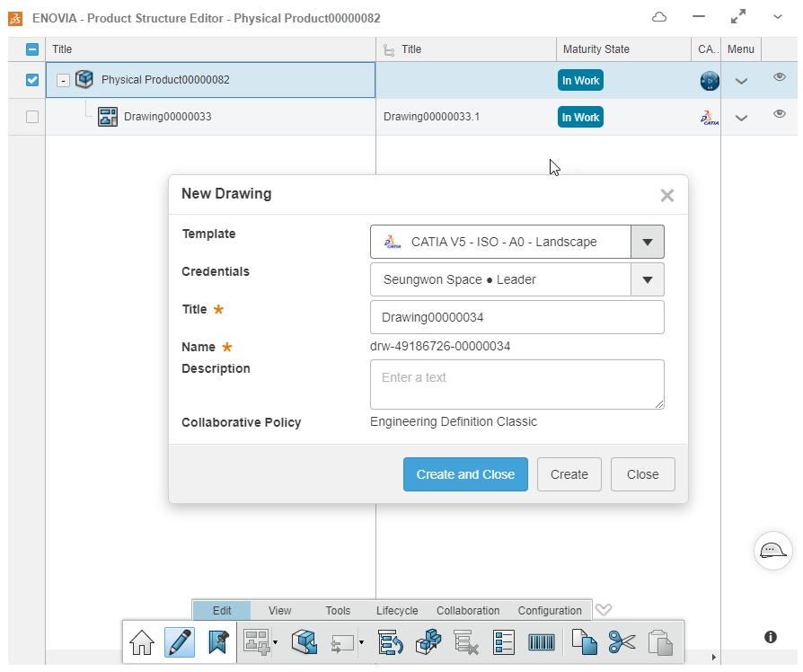Open menu chevron for Physical Product00000082 row
The image size is (803, 672).
coord(741,81)
